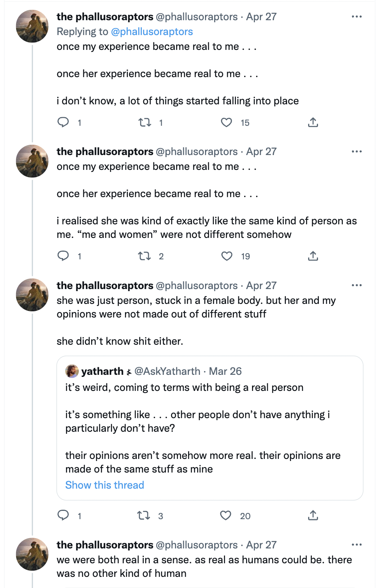
Task: Open more options on last tweet
Action: coord(357,545)
